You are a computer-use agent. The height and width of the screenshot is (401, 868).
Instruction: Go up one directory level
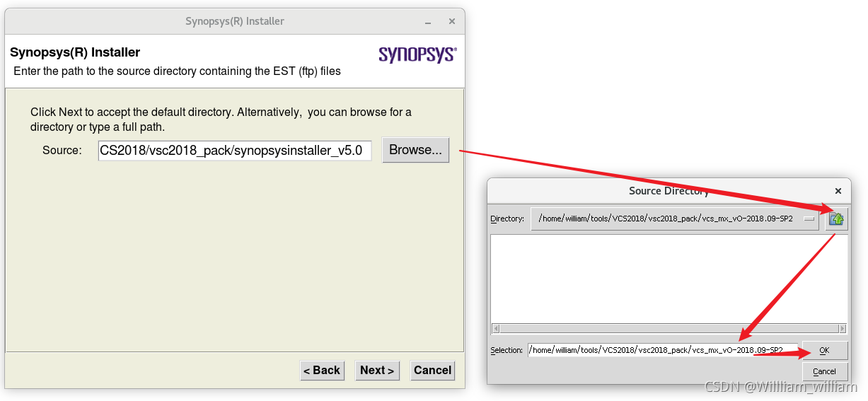tap(837, 219)
